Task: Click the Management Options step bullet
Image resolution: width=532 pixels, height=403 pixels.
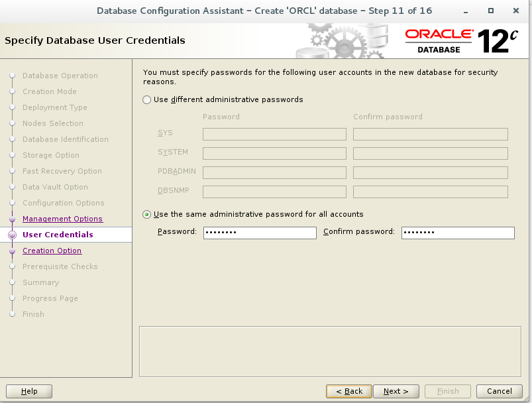Action: 12,219
